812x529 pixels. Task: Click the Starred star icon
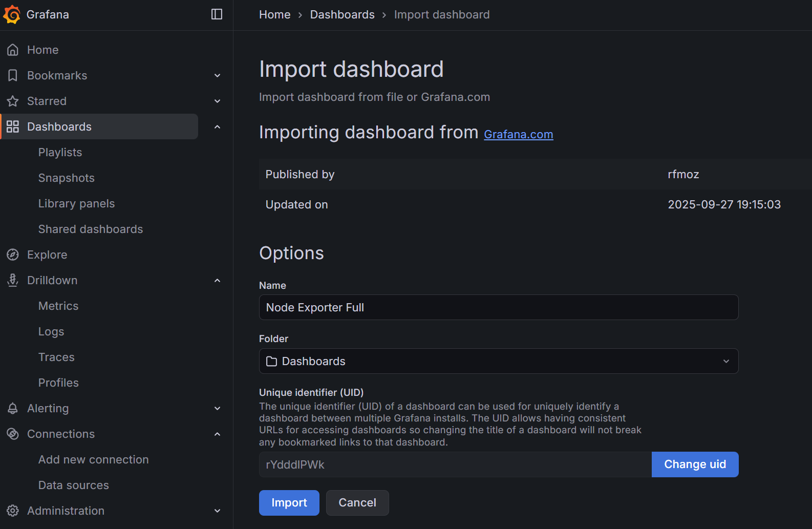point(13,101)
